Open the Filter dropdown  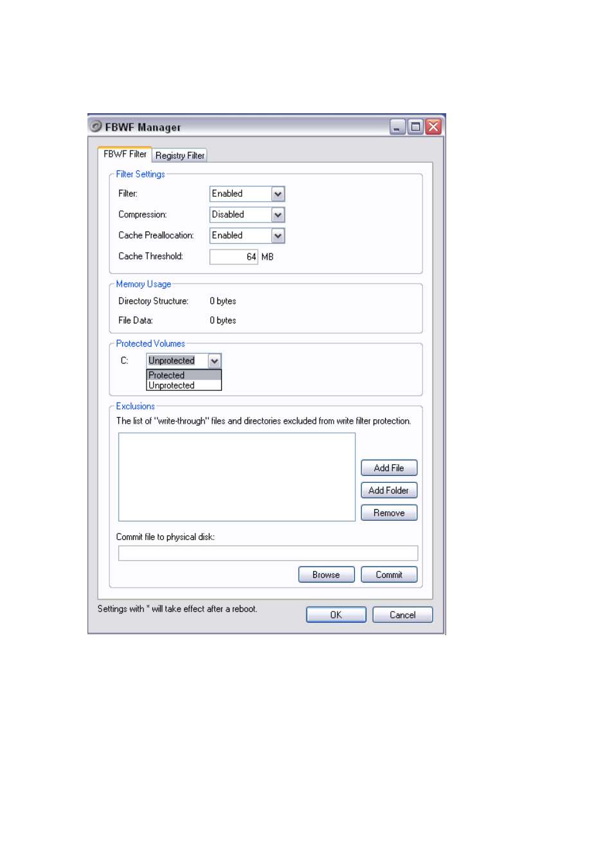[247, 194]
